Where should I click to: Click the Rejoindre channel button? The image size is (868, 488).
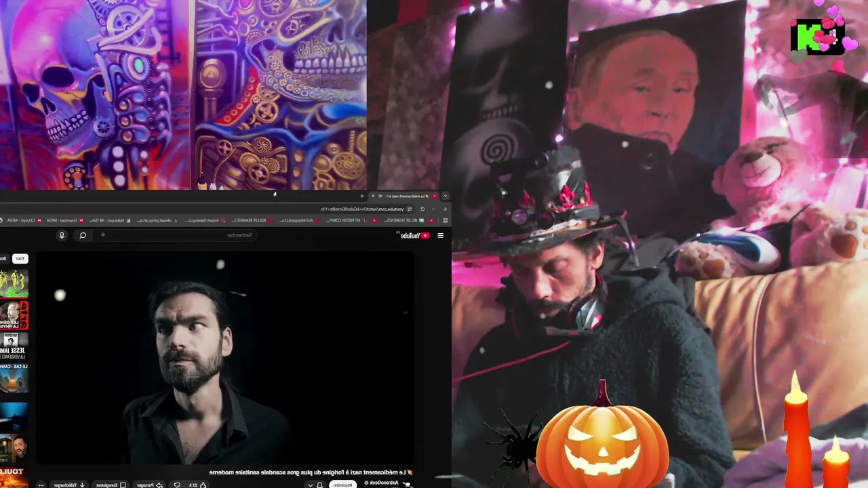click(343, 485)
